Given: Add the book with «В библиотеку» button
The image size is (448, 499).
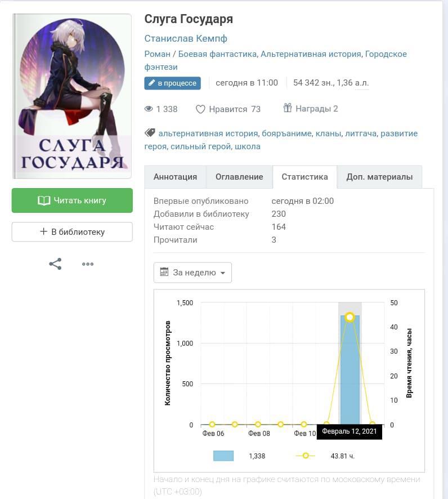Looking at the screenshot, I should (72, 231).
